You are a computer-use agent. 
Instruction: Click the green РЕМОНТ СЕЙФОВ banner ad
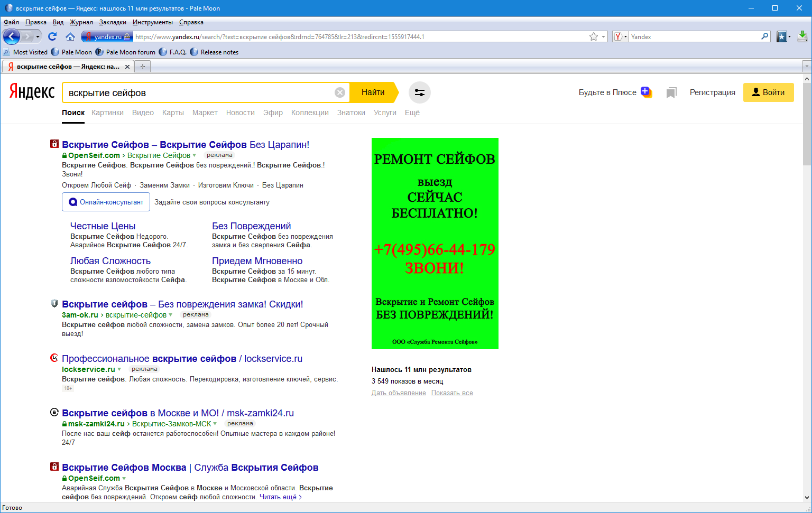435,244
